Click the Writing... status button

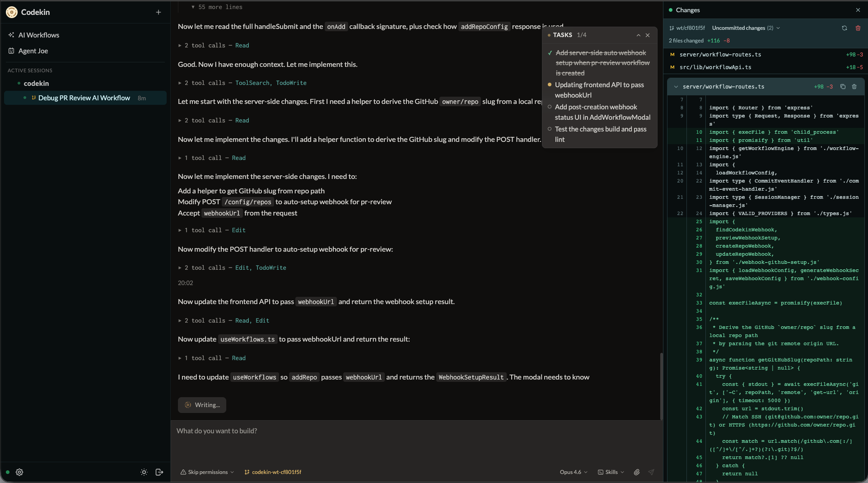tap(202, 405)
